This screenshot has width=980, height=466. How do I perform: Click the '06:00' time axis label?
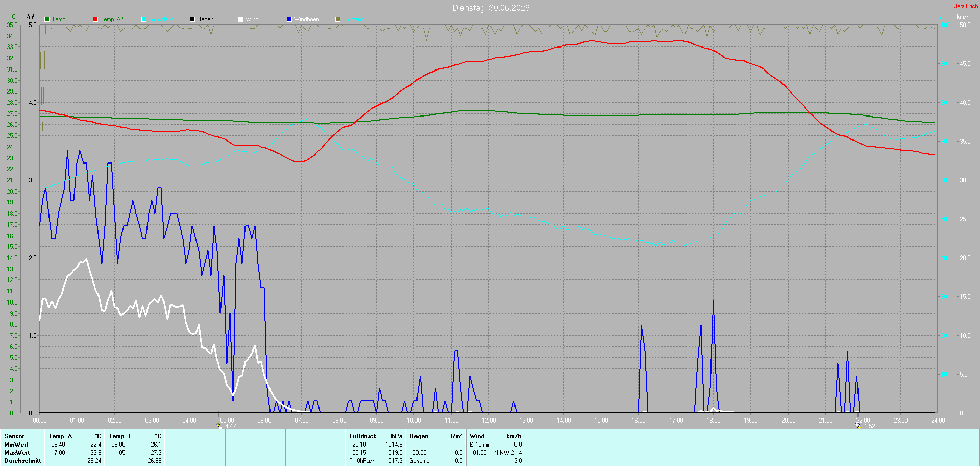tap(264, 421)
